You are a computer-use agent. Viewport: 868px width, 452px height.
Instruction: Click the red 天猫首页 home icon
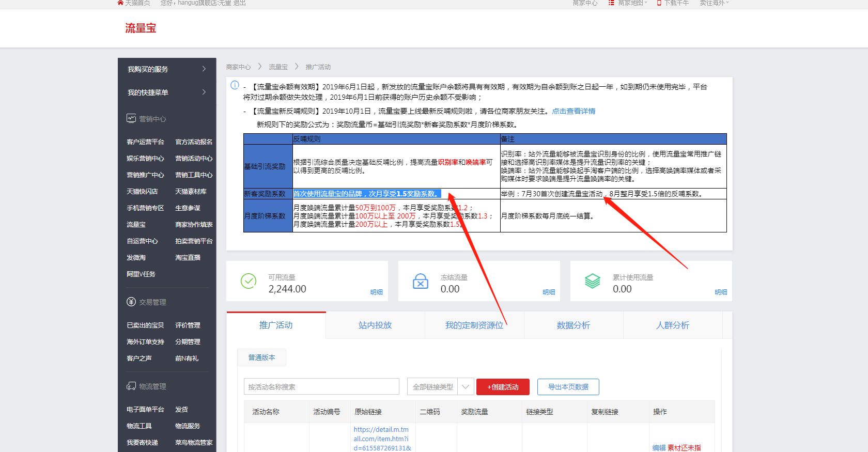click(120, 3)
